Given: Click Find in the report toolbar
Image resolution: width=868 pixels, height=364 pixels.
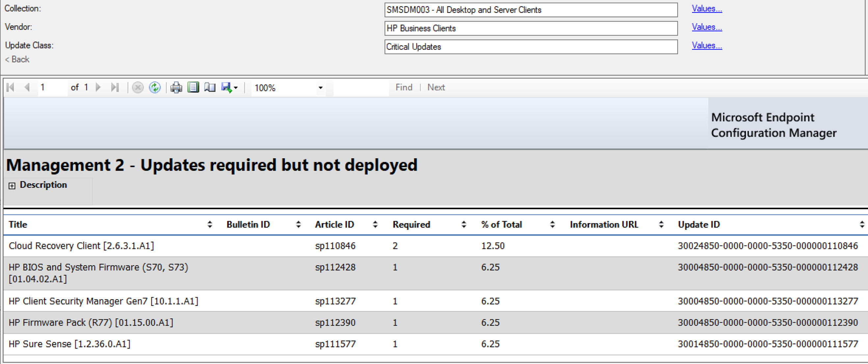Looking at the screenshot, I should point(404,87).
